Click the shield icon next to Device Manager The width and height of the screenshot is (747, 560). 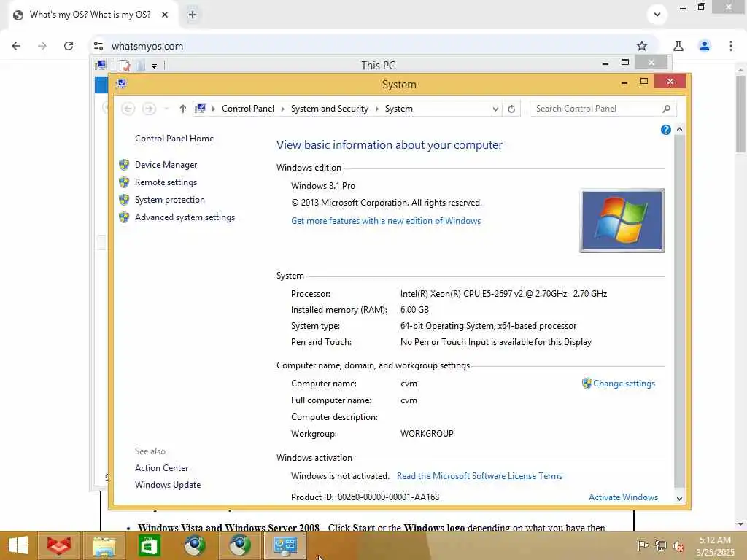pos(124,165)
